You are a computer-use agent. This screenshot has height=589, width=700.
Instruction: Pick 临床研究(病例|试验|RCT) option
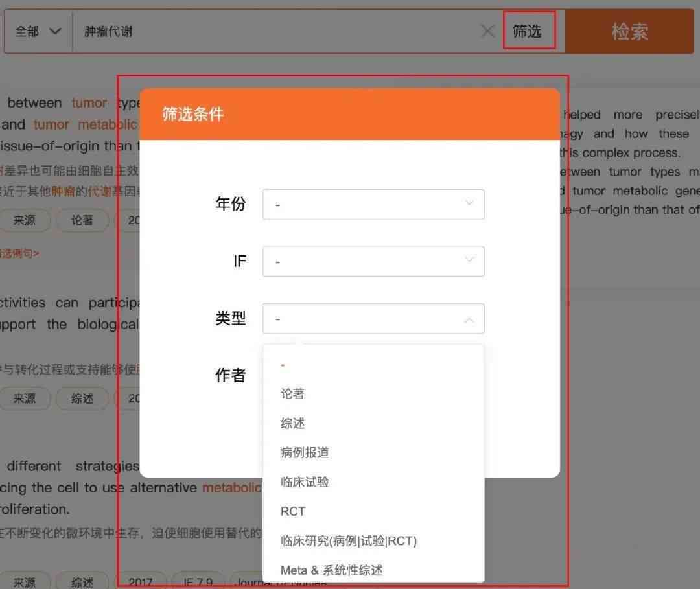tap(373, 541)
